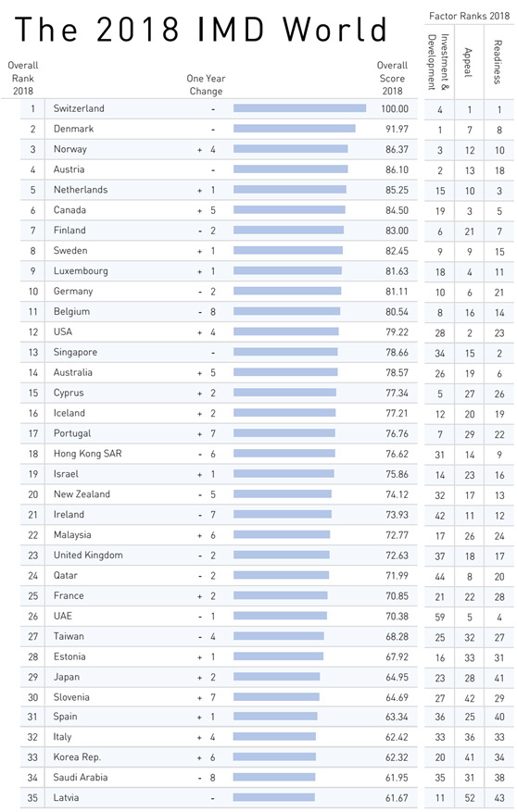Click the Korea Rep. entry
This screenshot has width=517, height=812.
click(77, 757)
